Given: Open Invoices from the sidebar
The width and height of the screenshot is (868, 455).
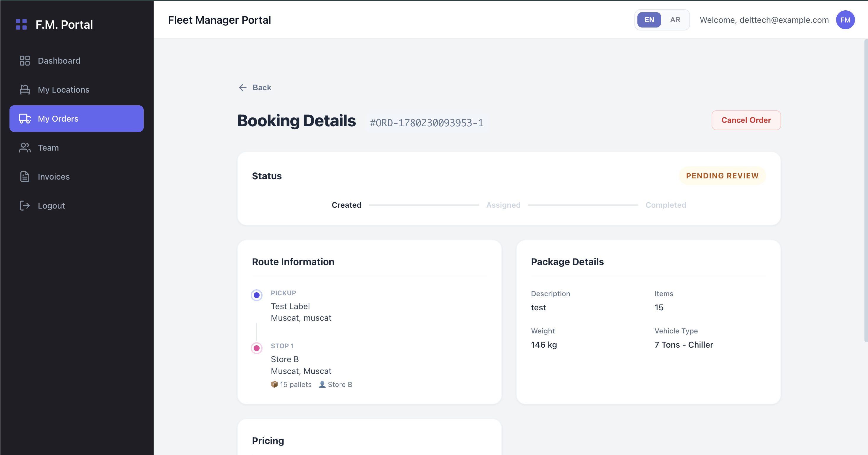Looking at the screenshot, I should click(x=77, y=177).
